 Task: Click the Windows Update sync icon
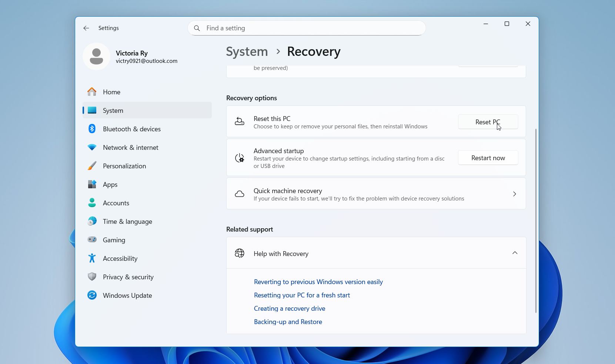coord(92,295)
